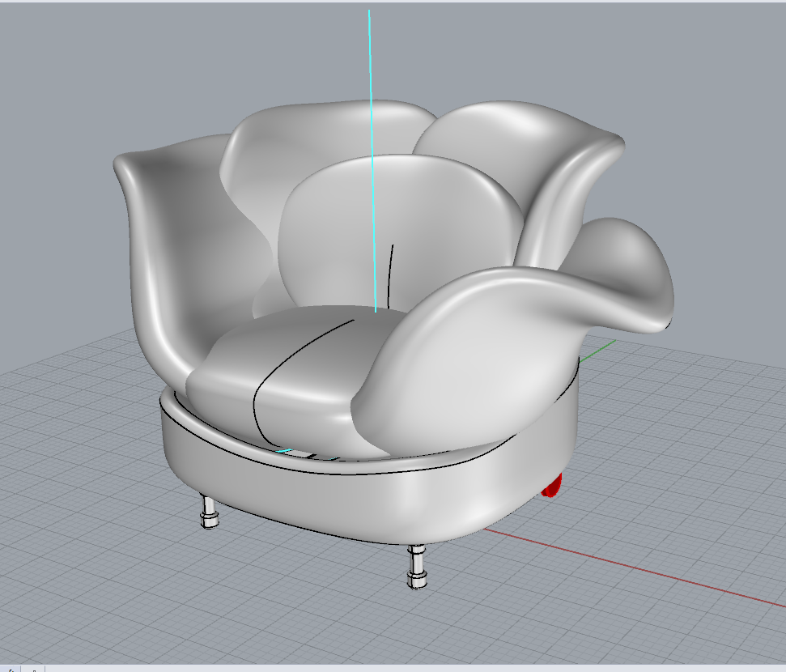Select the left chair leg under the base
Image resolution: width=786 pixels, height=672 pixels.
[209, 512]
